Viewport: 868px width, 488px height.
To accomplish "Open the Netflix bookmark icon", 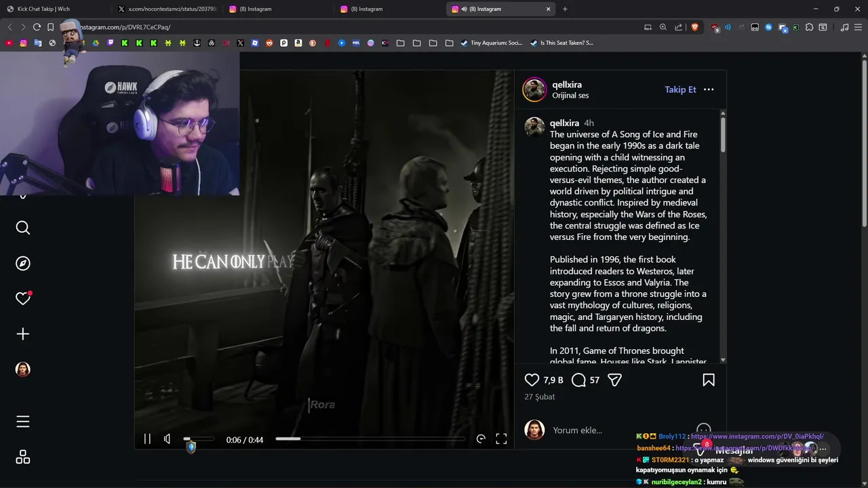I will 328,43.
